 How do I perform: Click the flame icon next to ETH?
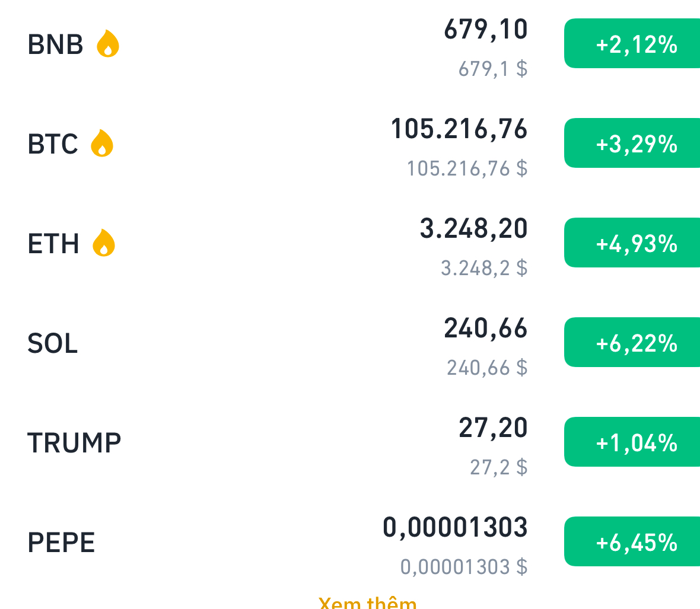click(x=104, y=243)
